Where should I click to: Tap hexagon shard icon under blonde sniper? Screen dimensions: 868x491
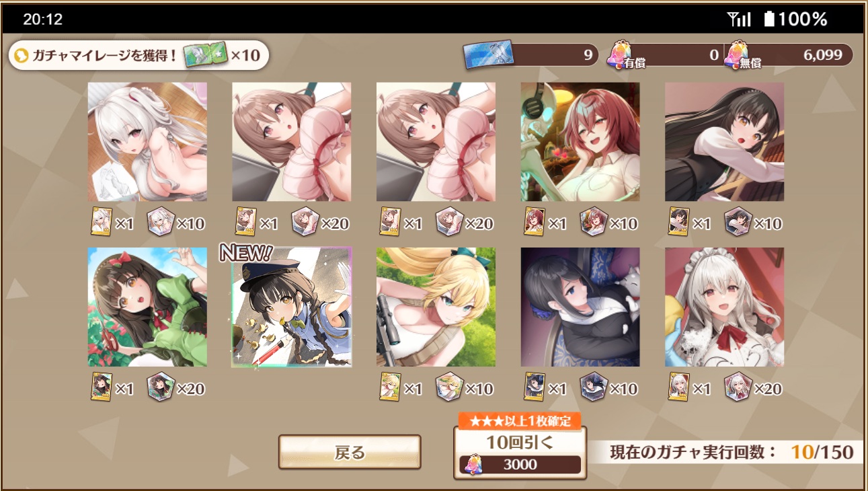coord(449,387)
